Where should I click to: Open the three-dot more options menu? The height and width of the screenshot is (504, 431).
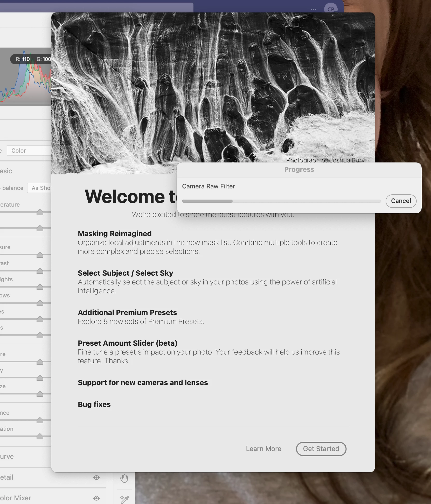[314, 9]
